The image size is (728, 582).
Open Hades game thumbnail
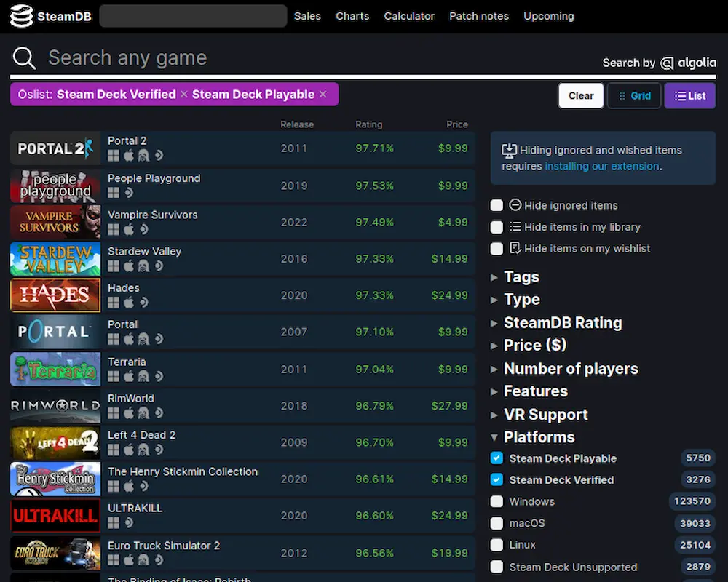click(55, 295)
